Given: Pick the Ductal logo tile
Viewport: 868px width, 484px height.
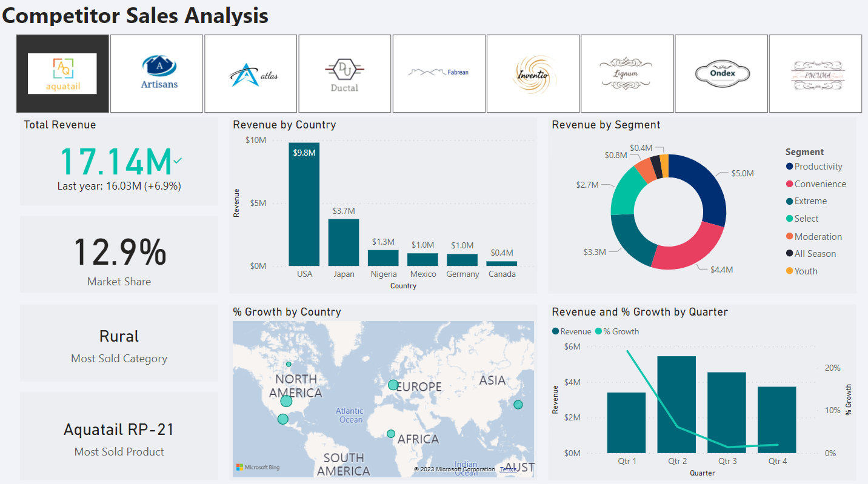Looking at the screenshot, I should [x=345, y=73].
